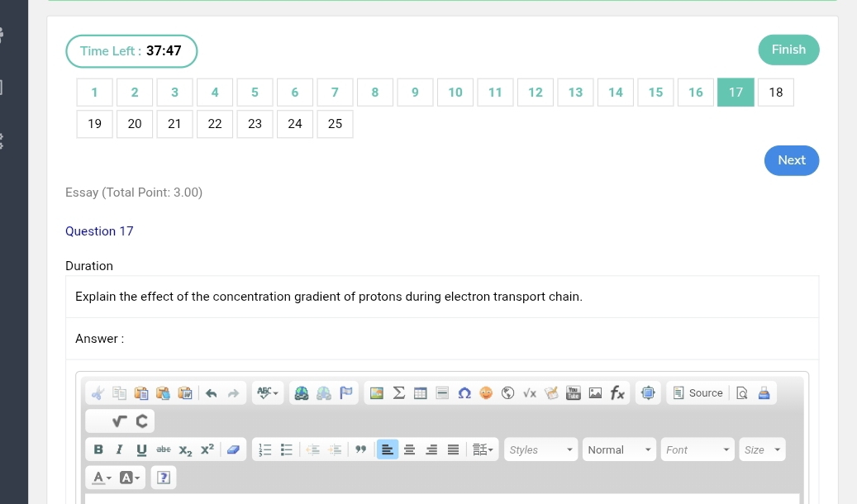Embed a YouTube video
This screenshot has height=504, width=857.
[x=574, y=392]
